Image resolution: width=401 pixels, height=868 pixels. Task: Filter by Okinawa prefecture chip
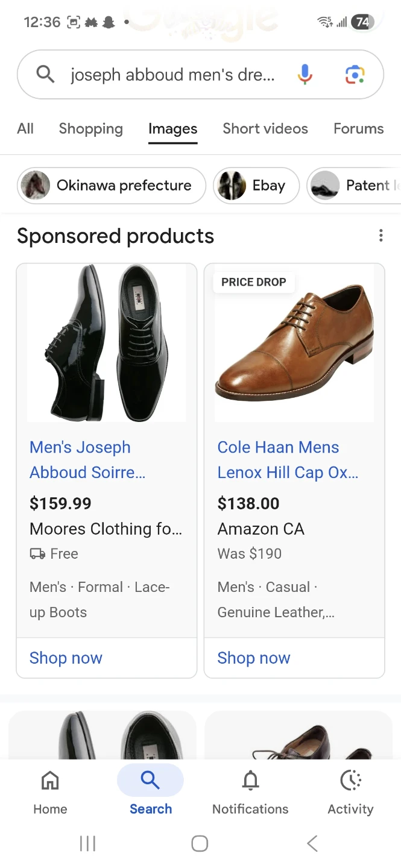[x=112, y=186]
